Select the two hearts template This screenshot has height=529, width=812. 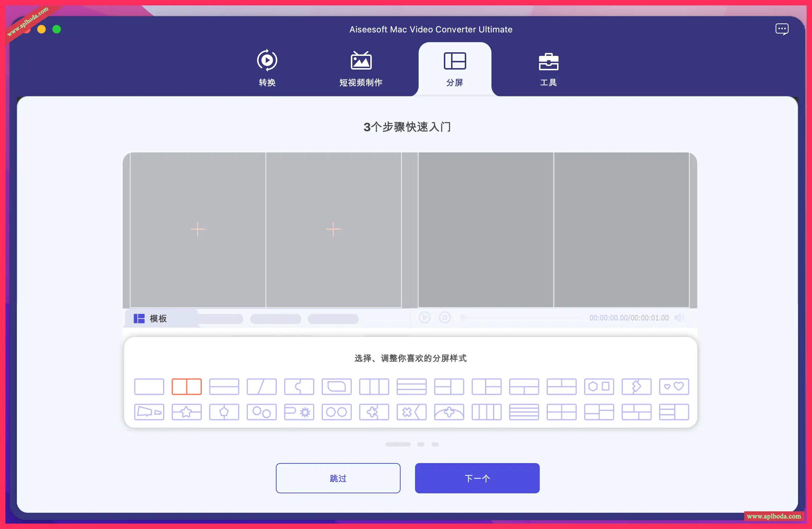(674, 387)
